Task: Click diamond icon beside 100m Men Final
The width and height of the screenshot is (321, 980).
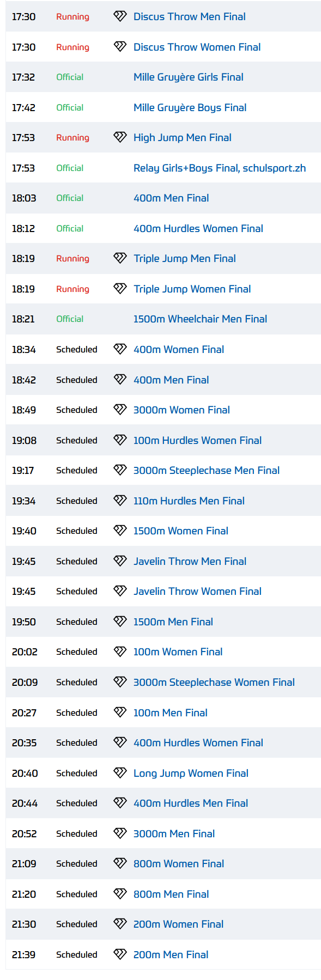Action: [x=120, y=712]
